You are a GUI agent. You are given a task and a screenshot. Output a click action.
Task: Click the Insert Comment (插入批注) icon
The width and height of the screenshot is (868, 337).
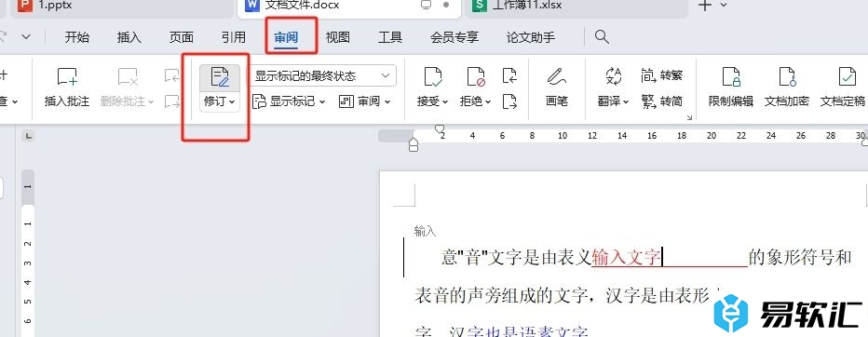point(67,77)
